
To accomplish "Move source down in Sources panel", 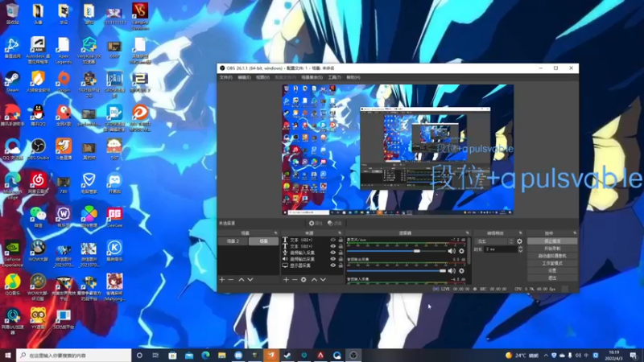I will 324,279.
